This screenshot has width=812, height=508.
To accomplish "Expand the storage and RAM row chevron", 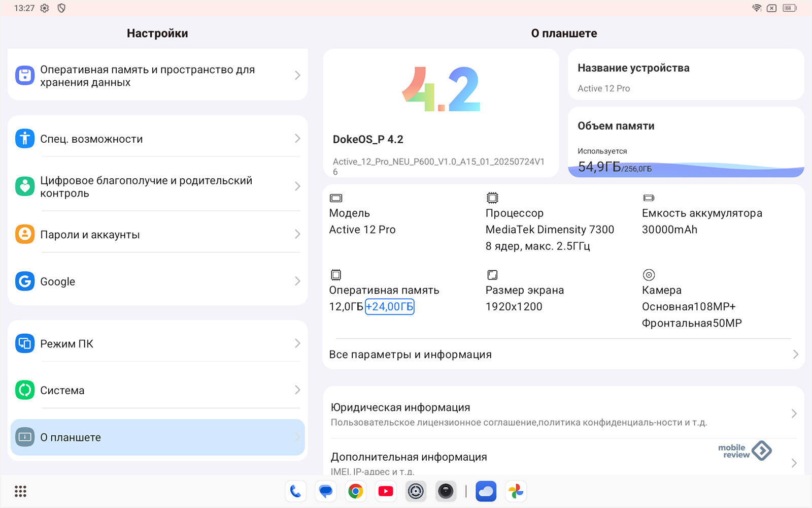I will click(x=297, y=75).
